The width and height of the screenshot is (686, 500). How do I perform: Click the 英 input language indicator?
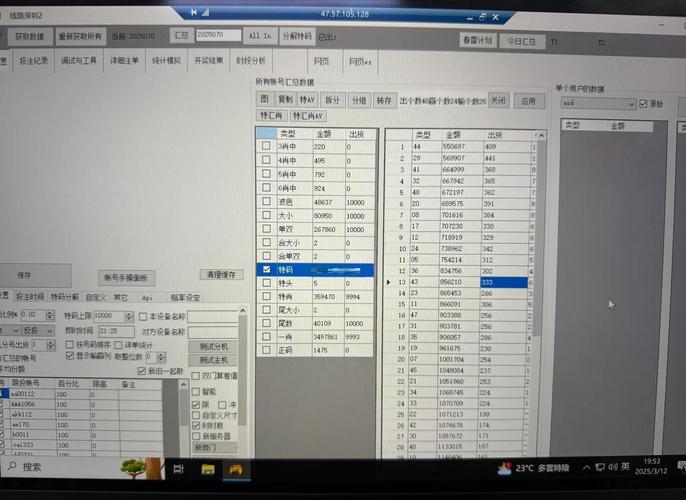(625, 467)
